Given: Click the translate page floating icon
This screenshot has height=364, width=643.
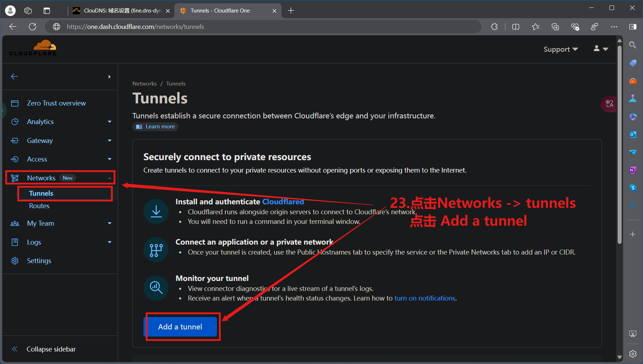Looking at the screenshot, I should (x=609, y=104).
